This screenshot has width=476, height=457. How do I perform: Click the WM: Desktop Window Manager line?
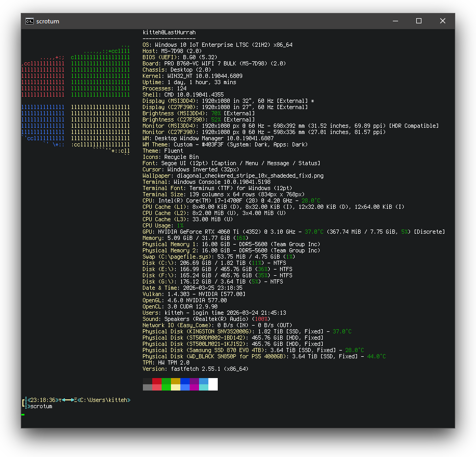(x=208, y=138)
